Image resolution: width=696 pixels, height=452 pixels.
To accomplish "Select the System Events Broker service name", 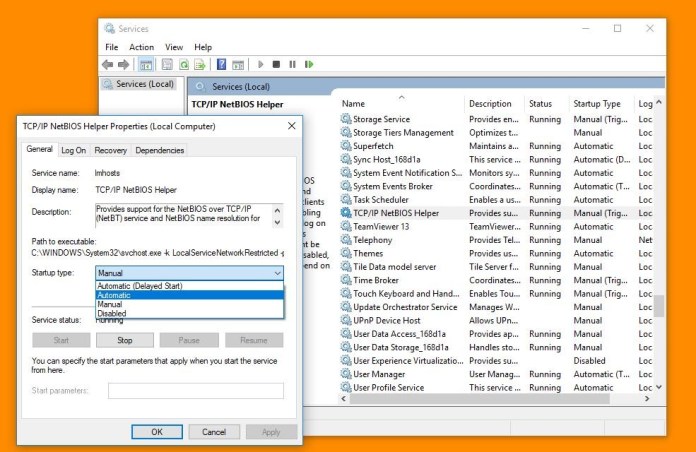I will point(392,186).
